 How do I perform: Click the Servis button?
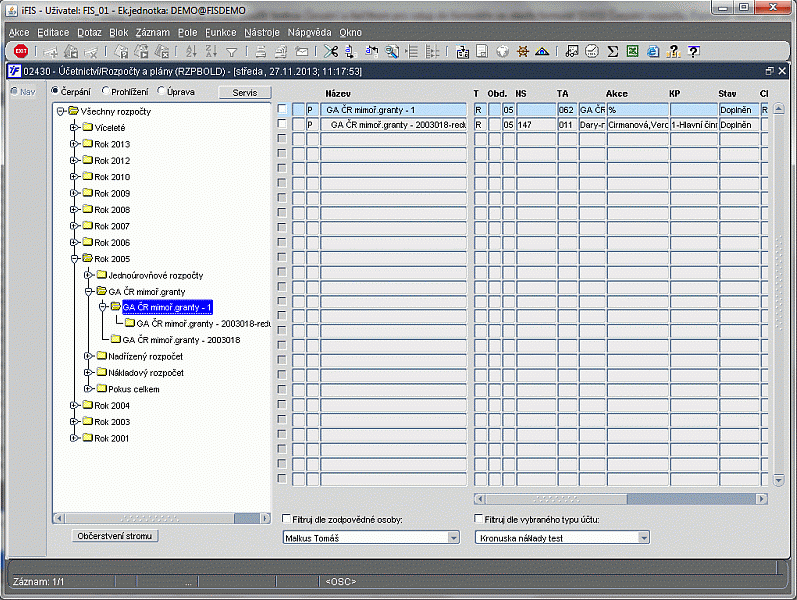(244, 92)
